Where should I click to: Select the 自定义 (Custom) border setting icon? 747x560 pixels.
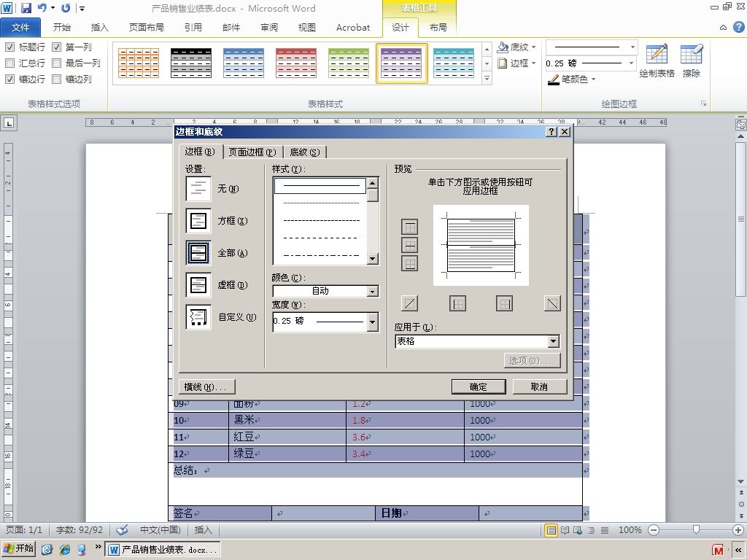(198, 316)
